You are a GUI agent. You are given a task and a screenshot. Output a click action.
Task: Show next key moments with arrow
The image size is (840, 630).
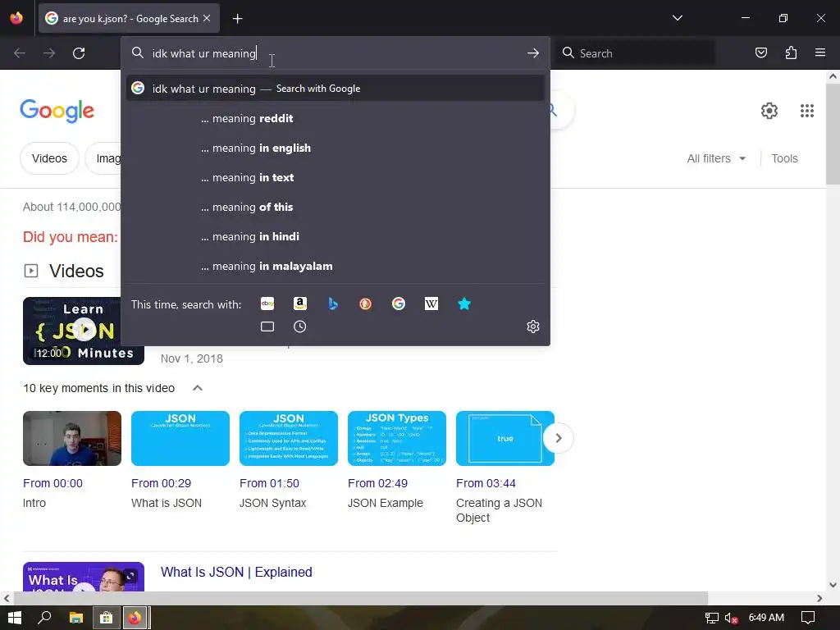[558, 438]
